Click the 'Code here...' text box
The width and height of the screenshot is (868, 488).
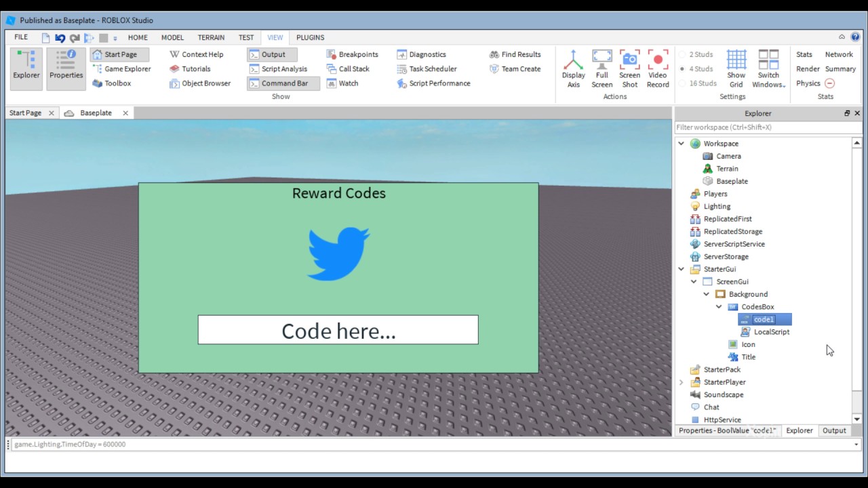click(338, 330)
